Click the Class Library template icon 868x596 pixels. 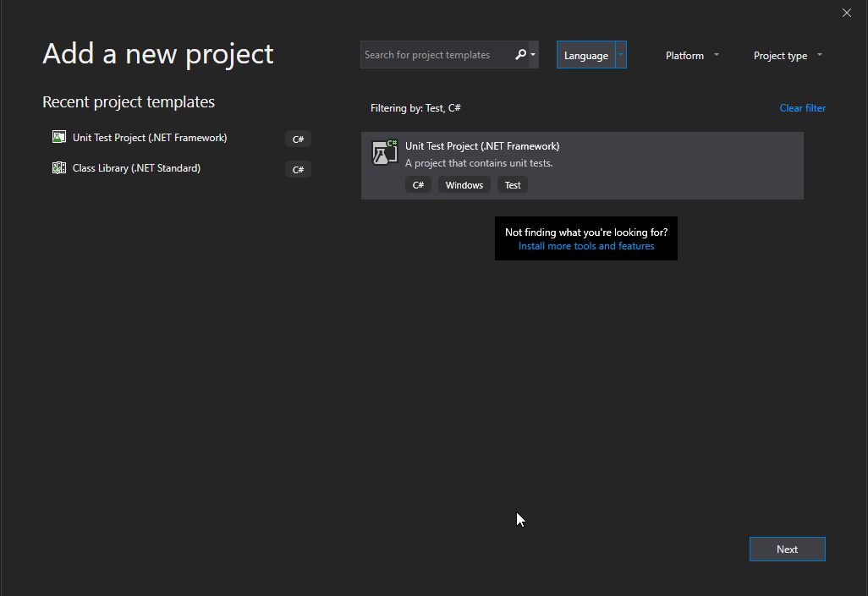58,167
